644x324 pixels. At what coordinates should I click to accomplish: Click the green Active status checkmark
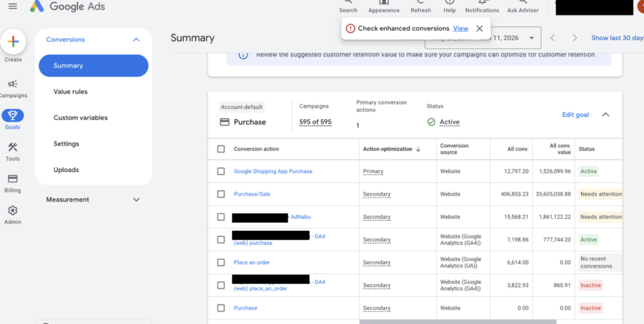pyautogui.click(x=431, y=122)
